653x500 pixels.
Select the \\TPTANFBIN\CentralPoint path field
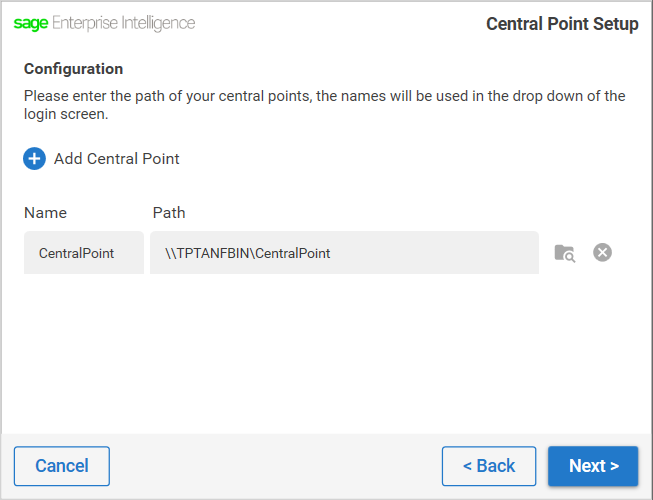point(344,253)
